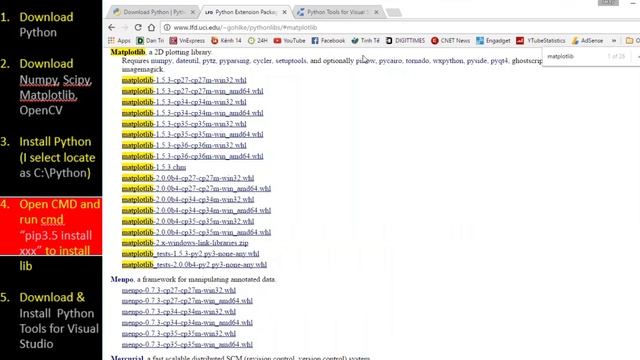Click the Menpo heading link
This screenshot has width=640, height=360.
[x=122, y=280]
